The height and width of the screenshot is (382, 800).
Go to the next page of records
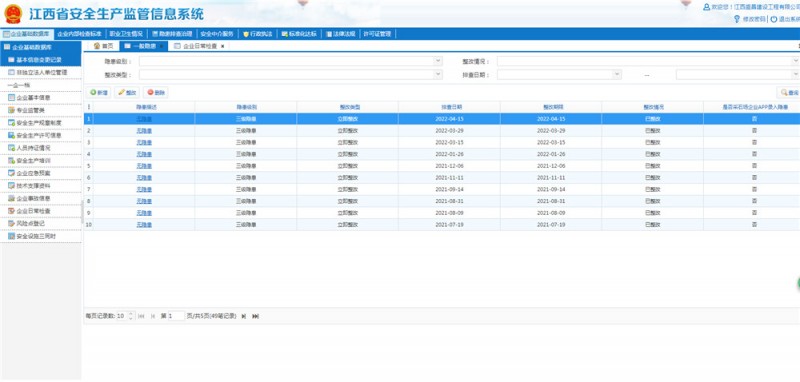coord(244,316)
